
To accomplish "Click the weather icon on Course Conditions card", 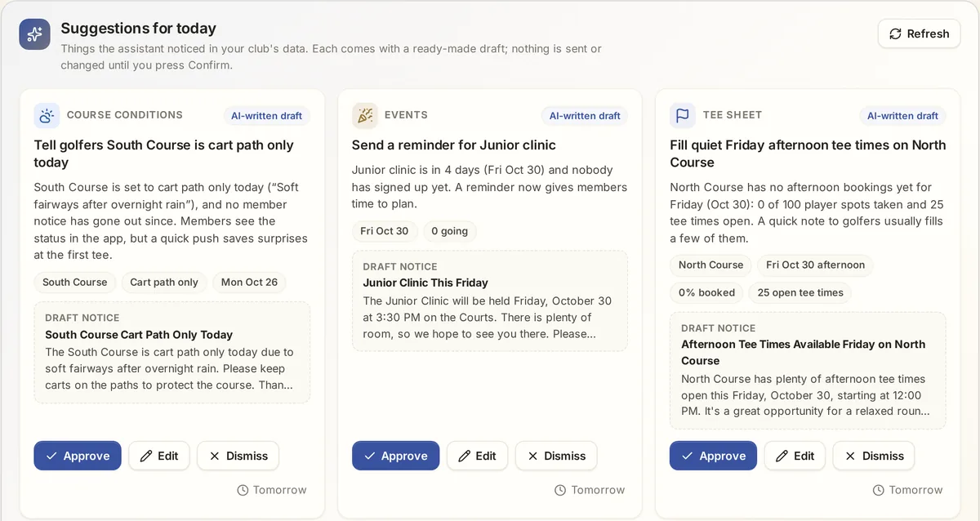I will 47,115.
